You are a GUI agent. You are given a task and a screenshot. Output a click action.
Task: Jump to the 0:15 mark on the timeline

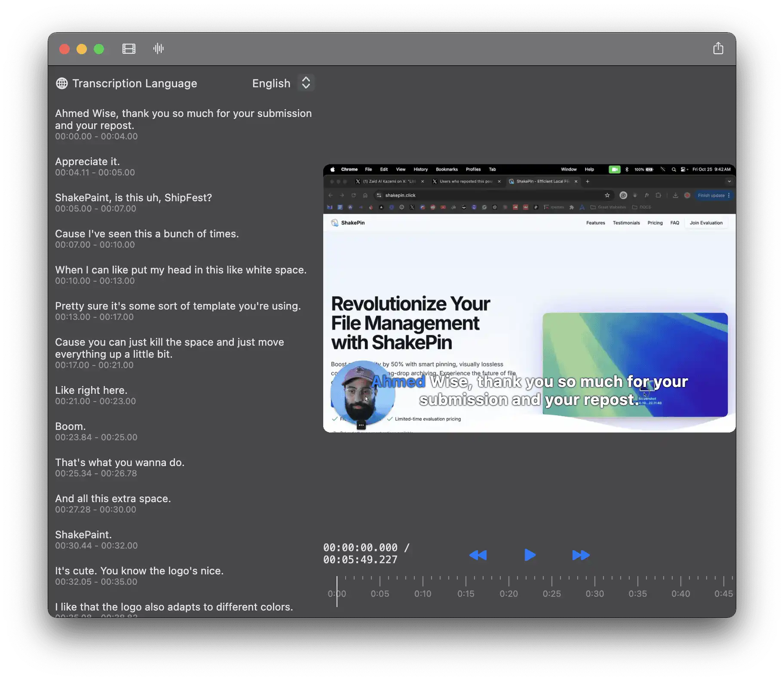click(466, 593)
